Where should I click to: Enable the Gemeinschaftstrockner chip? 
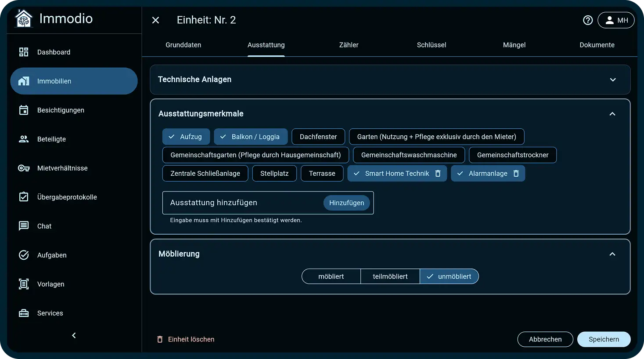[513, 155]
